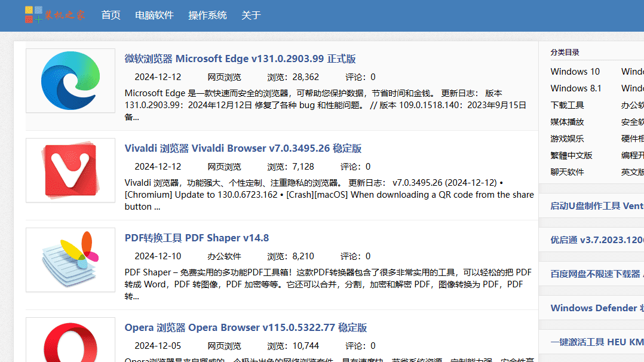Open 启动U盘制作工具 Ventoy sidebar link
Image resolution: width=644 pixels, height=362 pixels.
coord(597,206)
